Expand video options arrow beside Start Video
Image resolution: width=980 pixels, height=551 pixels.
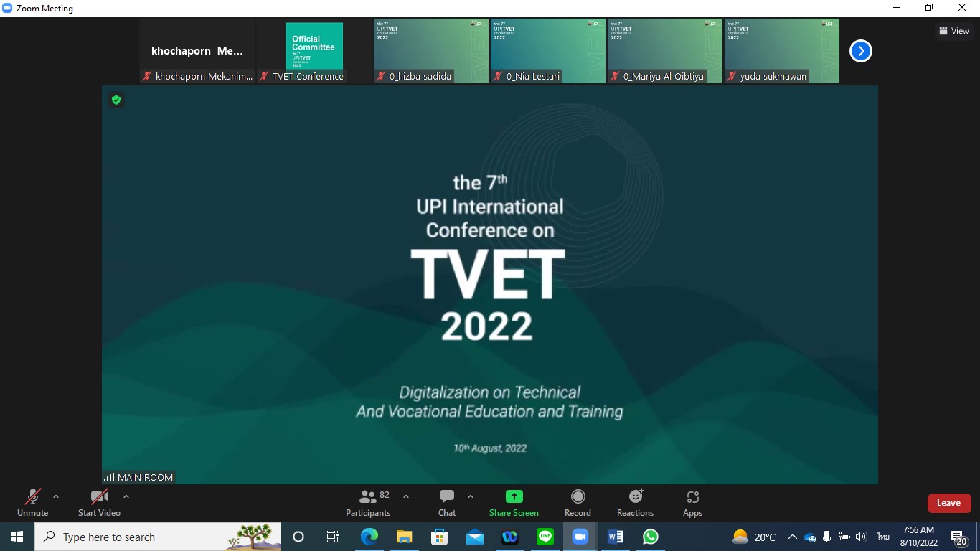(x=126, y=496)
